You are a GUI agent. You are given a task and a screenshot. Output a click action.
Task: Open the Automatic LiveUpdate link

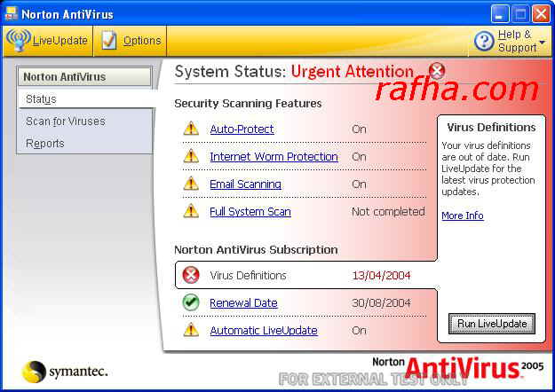click(x=264, y=330)
